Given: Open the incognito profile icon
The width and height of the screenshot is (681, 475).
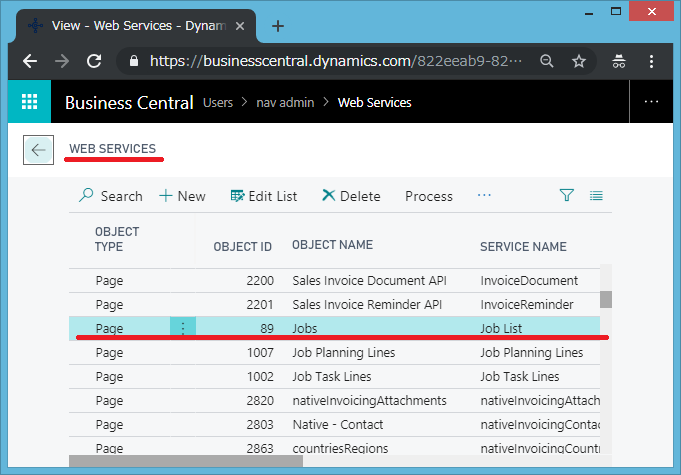Looking at the screenshot, I should pos(618,61).
